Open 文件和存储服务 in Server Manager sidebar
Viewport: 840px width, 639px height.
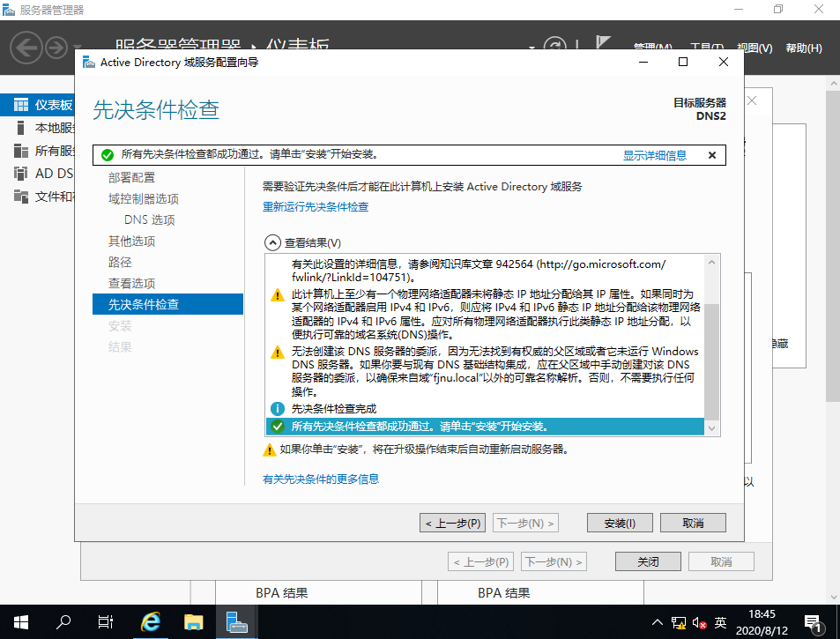(38, 197)
